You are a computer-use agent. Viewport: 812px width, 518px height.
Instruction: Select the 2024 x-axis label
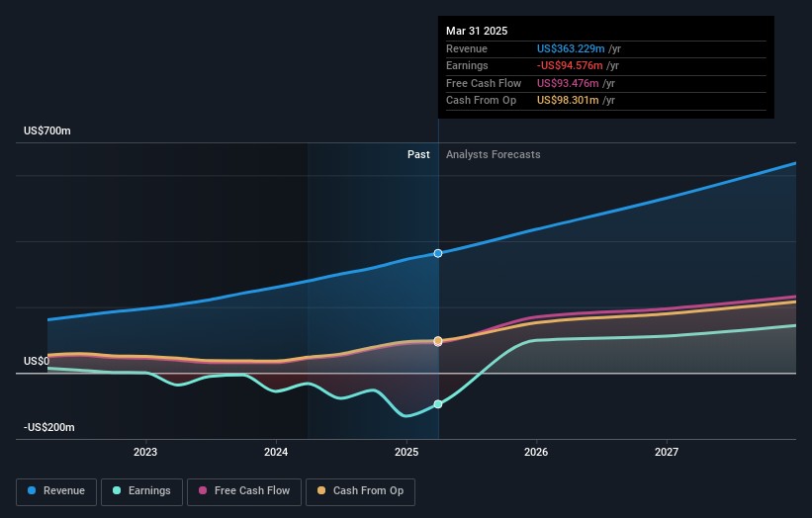pyautogui.click(x=276, y=453)
